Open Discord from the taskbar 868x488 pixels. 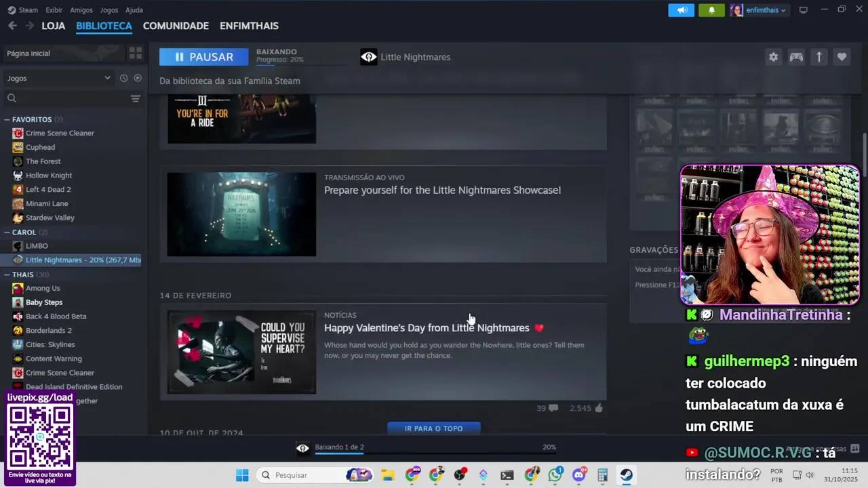579,475
